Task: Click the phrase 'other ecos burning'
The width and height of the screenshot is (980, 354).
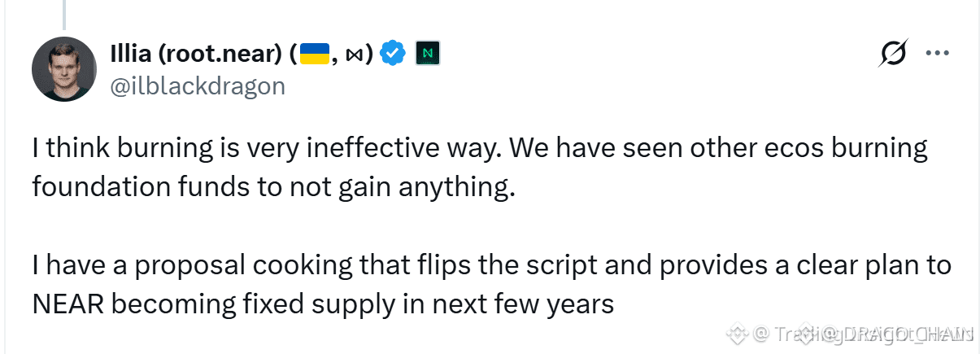Action: tap(769, 149)
